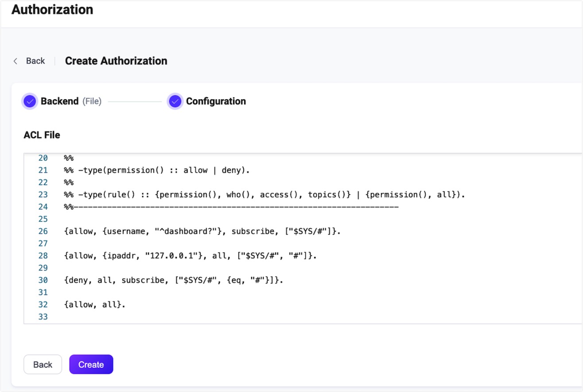Viewport: 583px width, 392px height.
Task: Click the back chevron arrow icon
Action: click(x=16, y=61)
